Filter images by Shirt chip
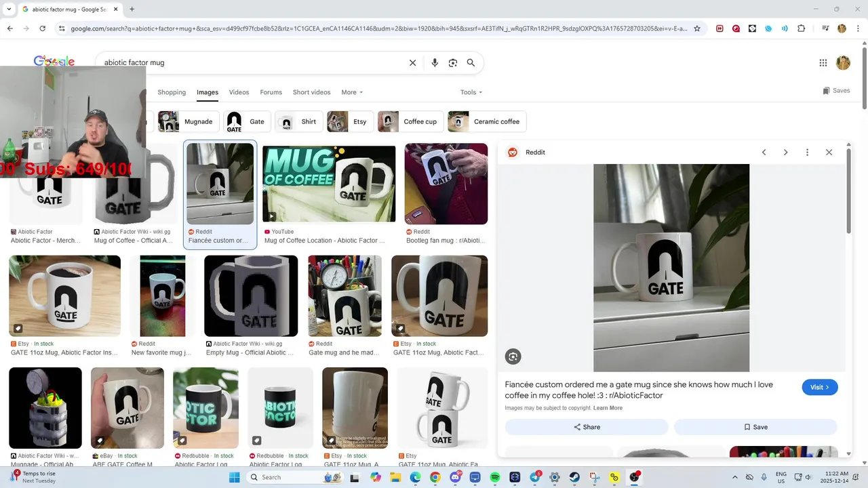The width and height of the screenshot is (868, 488). tap(299, 121)
